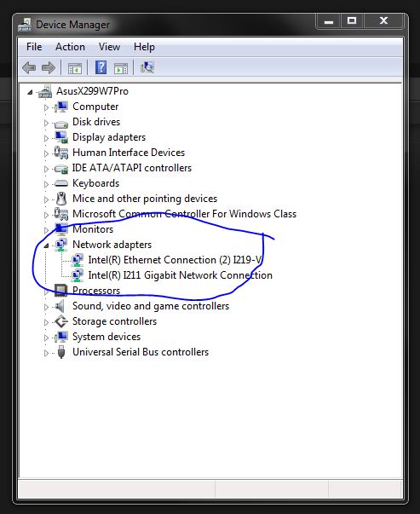Screen dimensions: 420x514
Task: Open the View menu
Action: pyautogui.click(x=109, y=47)
